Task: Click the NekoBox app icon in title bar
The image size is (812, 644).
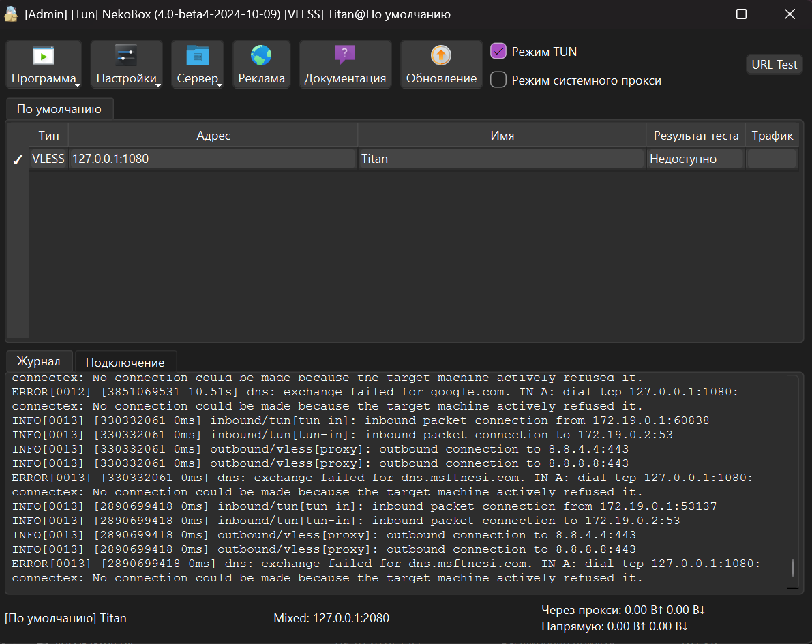Action: tap(12, 14)
